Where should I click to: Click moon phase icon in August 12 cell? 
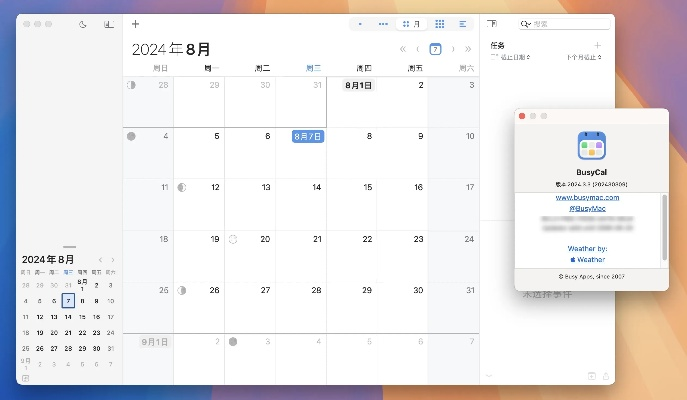click(182, 188)
